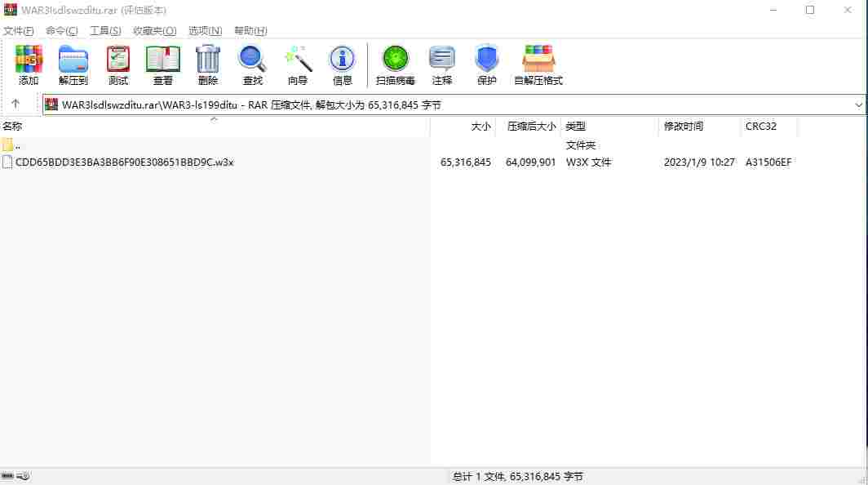The image size is (868, 485).
Task: Open the Commands (命令) menu
Action: pos(61,30)
